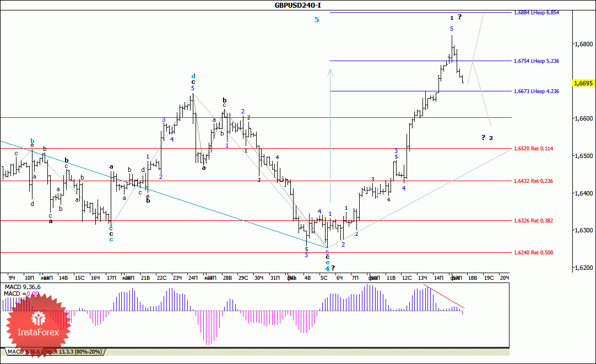
Task: Click the 1,6800 price axis value
Action: point(583,44)
